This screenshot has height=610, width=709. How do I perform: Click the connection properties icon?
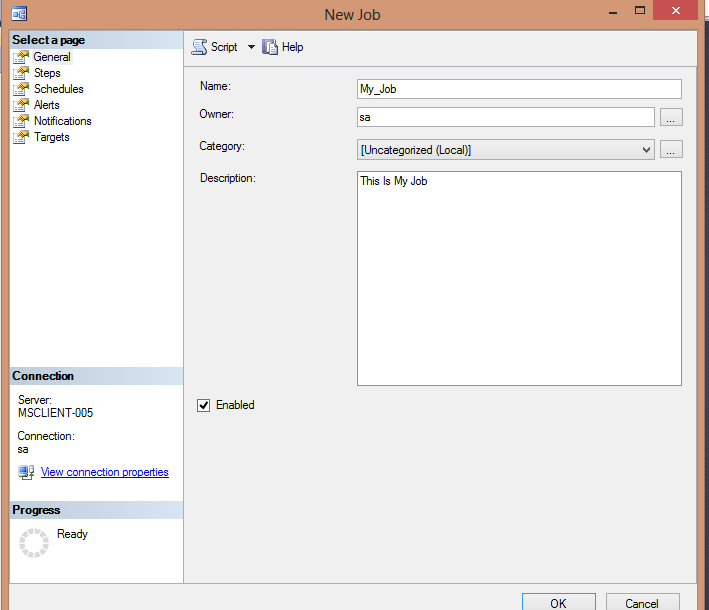point(26,472)
